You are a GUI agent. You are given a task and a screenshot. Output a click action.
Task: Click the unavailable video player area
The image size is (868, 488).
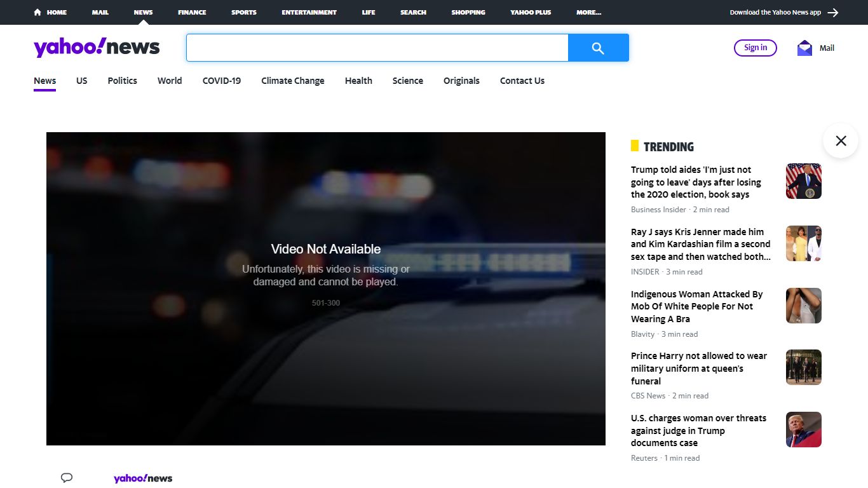[x=326, y=288]
